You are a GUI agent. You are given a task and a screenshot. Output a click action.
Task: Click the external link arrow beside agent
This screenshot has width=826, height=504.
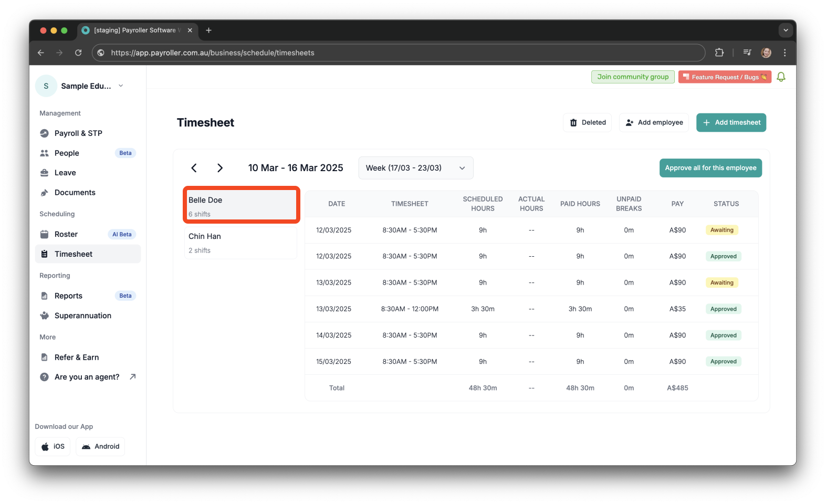133,376
